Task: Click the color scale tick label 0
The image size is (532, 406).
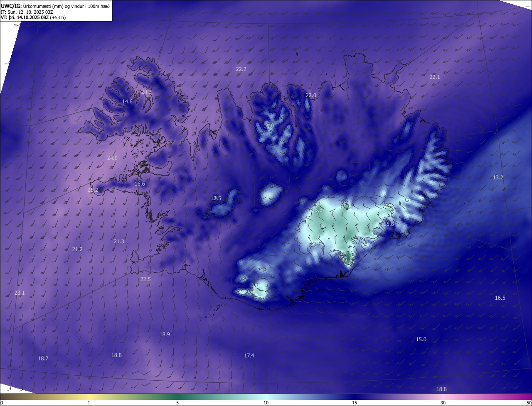Action: coord(2,403)
